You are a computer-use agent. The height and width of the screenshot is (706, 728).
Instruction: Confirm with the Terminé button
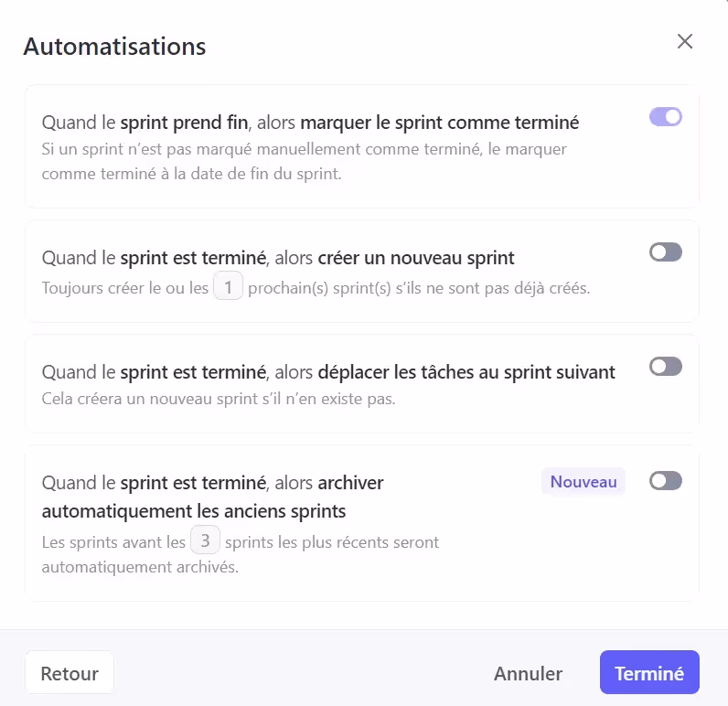[649, 673]
